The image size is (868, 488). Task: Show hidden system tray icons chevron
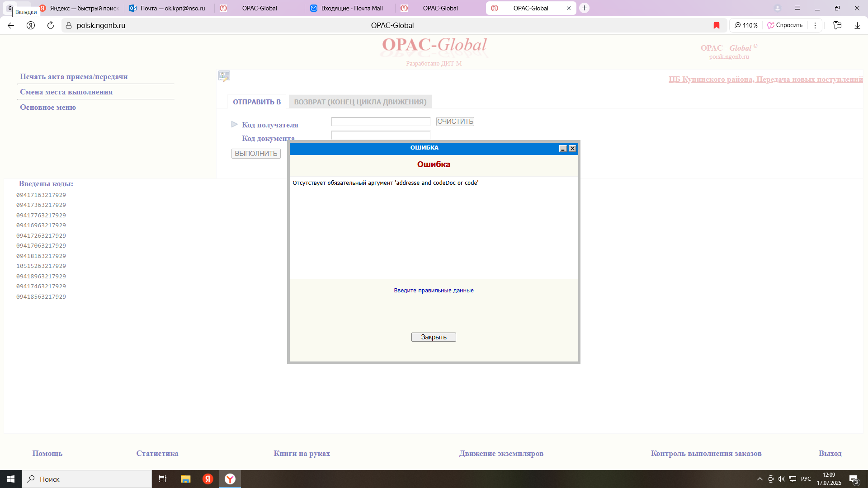(x=759, y=479)
